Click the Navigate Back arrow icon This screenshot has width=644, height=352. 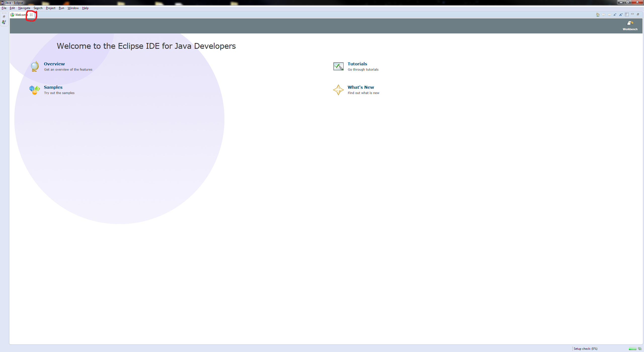point(603,15)
